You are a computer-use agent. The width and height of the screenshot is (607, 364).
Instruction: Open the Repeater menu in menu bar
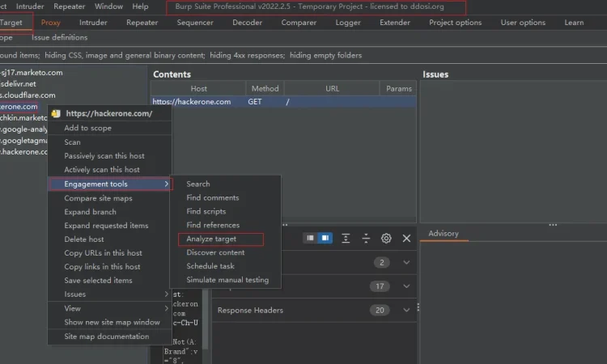(x=70, y=6)
